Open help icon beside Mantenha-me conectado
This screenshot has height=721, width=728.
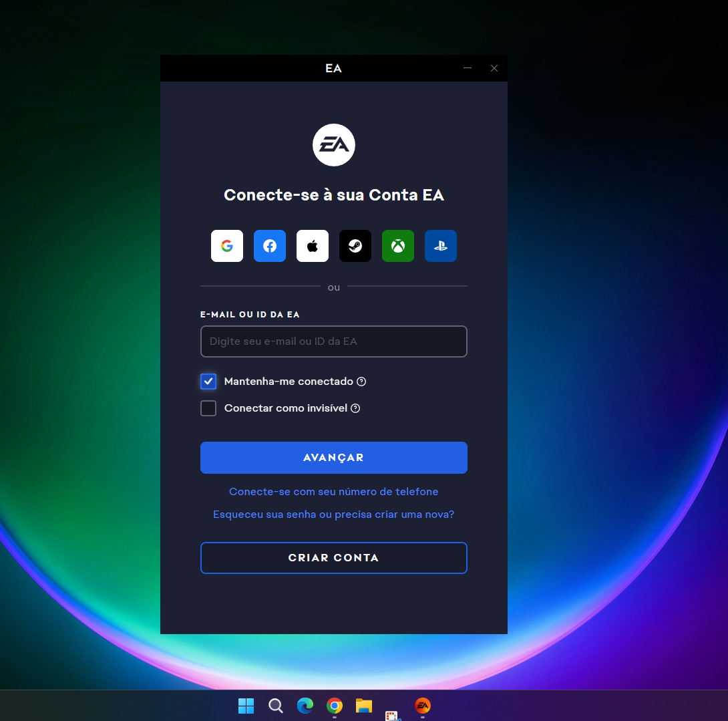pyautogui.click(x=361, y=382)
